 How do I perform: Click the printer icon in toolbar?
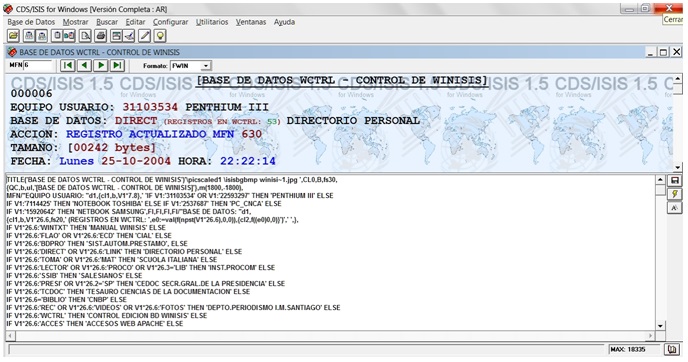(100, 36)
